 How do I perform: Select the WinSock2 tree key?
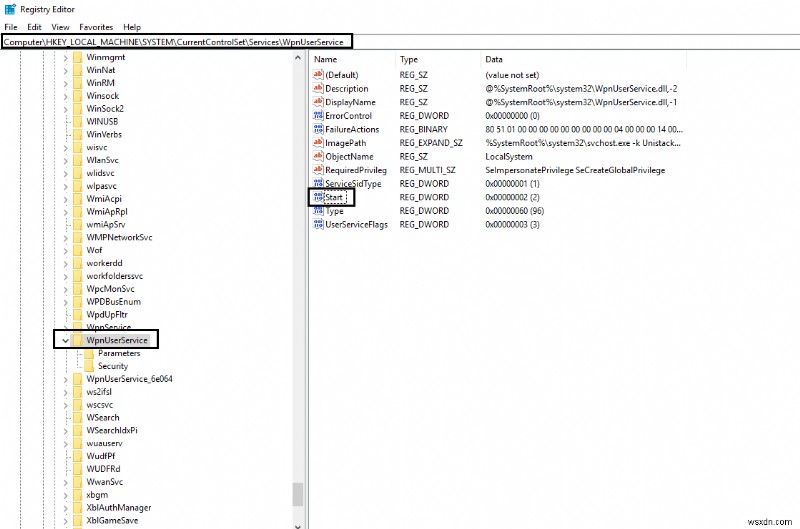point(105,109)
